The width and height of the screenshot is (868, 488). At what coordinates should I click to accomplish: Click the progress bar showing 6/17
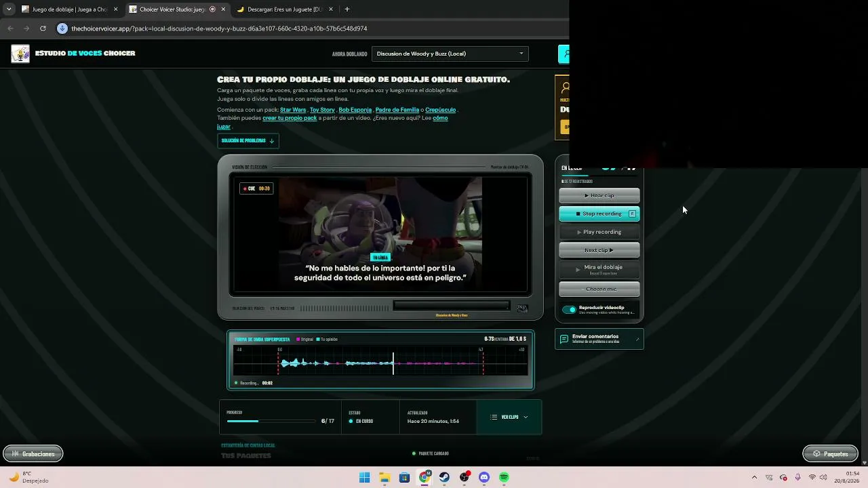click(271, 422)
